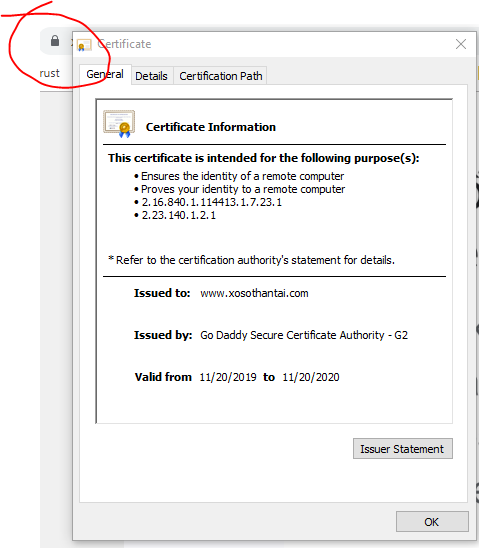Click 'Proves your identity to a remote computer'

(243, 189)
